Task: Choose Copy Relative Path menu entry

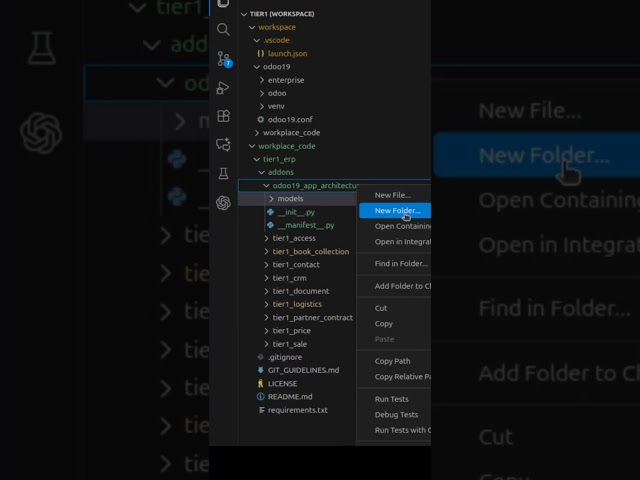Action: click(x=395, y=377)
